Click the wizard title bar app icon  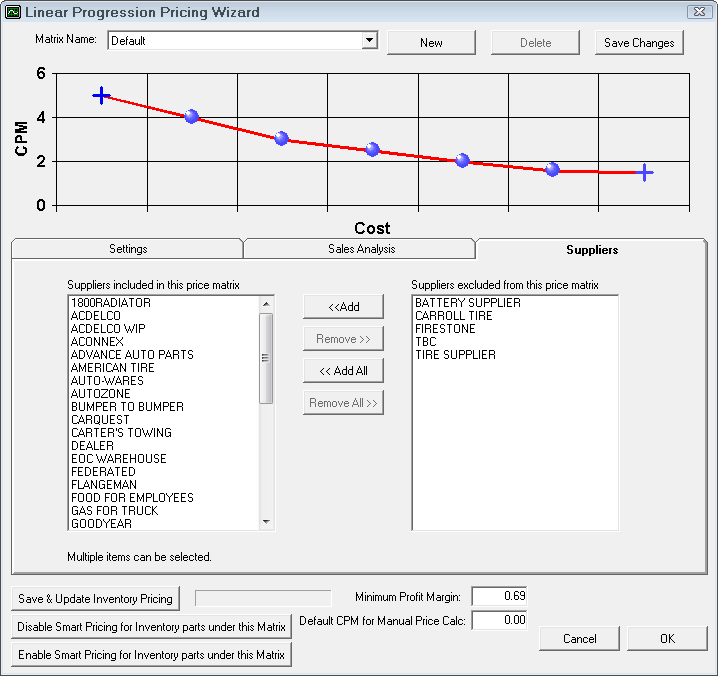pyautogui.click(x=12, y=12)
